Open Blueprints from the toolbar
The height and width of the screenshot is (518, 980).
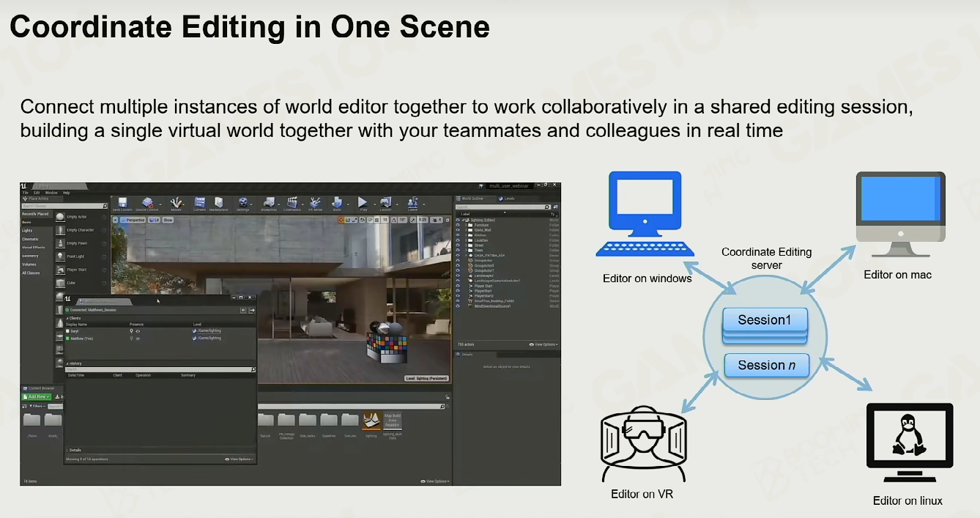pyautogui.click(x=269, y=204)
